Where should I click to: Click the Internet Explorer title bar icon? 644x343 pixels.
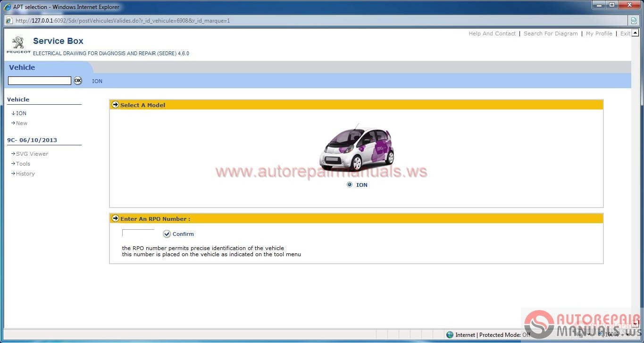pos(7,7)
